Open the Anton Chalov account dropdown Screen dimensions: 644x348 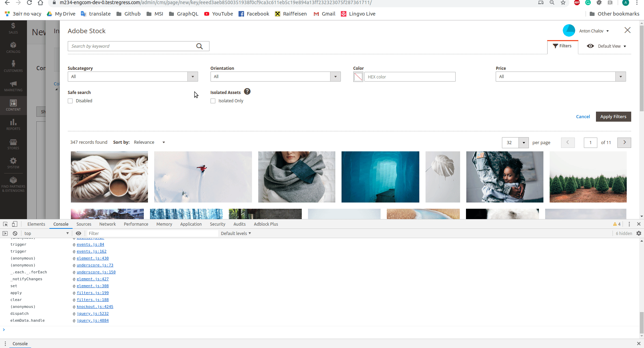tap(594, 31)
